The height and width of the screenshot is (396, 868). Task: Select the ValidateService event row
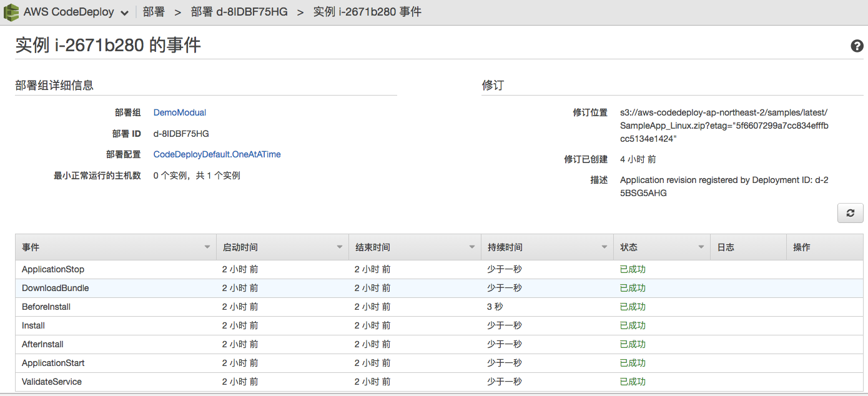point(439,382)
